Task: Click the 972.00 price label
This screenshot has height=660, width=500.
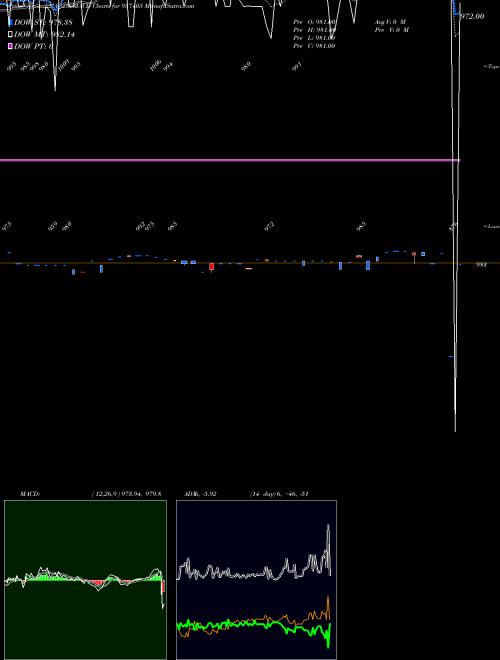Action: (x=472, y=16)
